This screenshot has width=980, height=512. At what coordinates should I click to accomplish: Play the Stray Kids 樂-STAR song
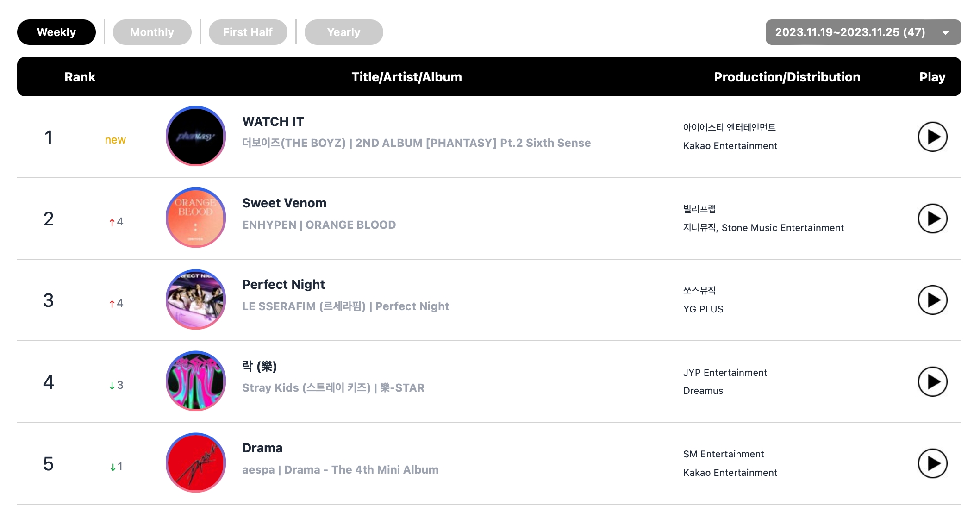click(932, 382)
